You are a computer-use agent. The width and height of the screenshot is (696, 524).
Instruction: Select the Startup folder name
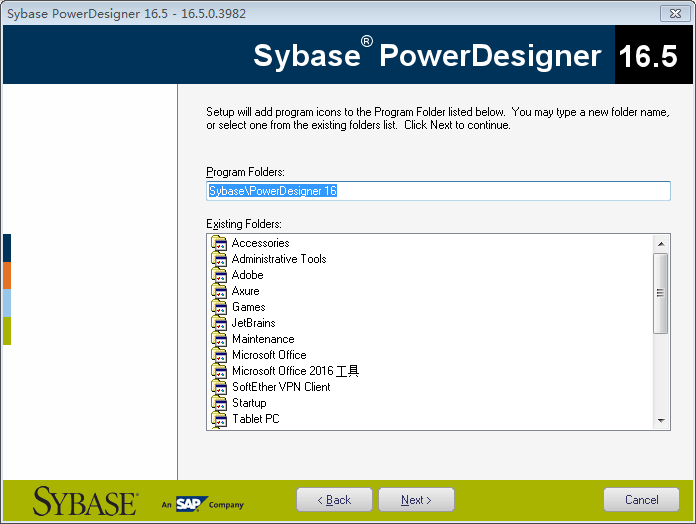(249, 403)
